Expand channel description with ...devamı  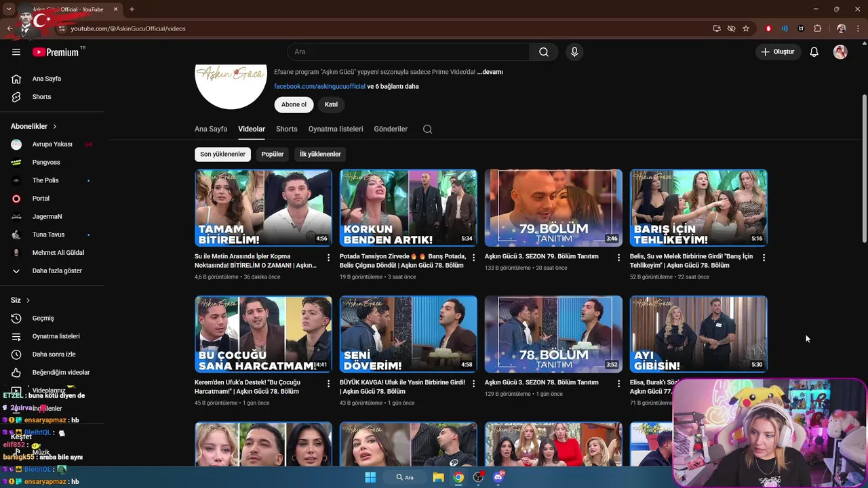pyautogui.click(x=490, y=72)
